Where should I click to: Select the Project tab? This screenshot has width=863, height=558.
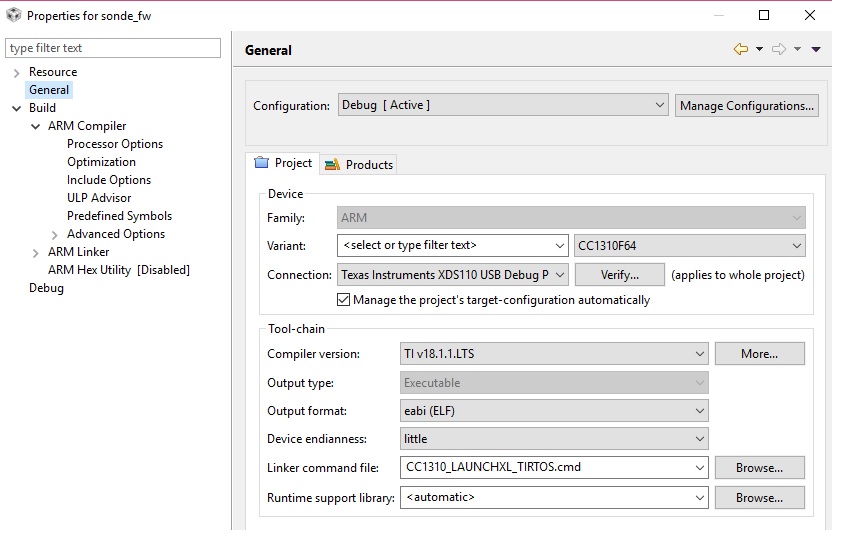point(283,163)
